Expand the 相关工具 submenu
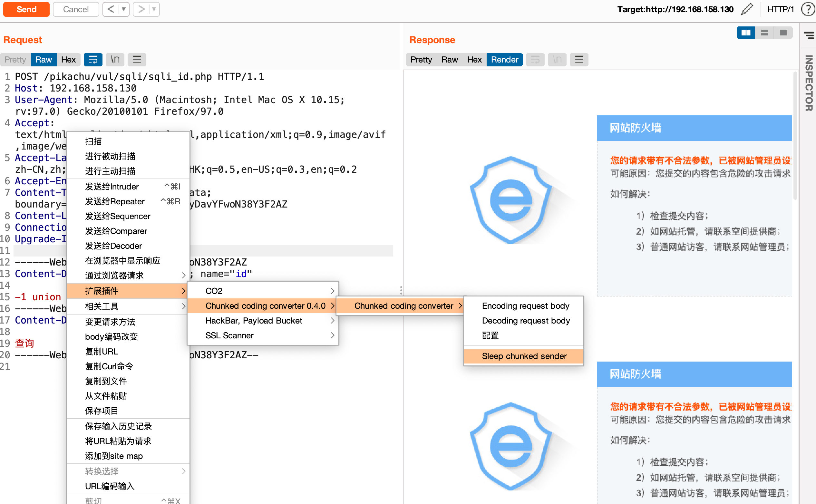Image resolution: width=816 pixels, height=504 pixels. point(128,306)
